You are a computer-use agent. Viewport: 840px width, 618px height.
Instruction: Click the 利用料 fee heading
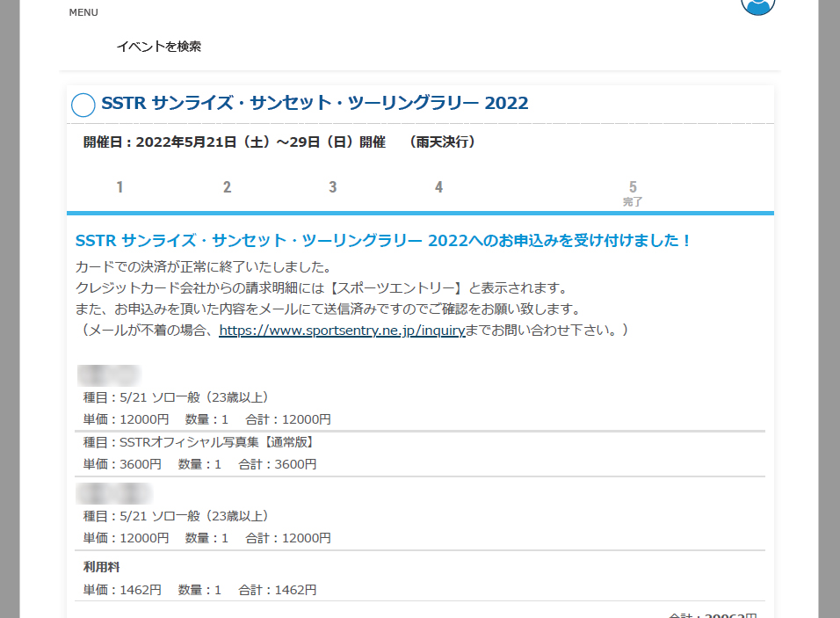tap(103, 567)
